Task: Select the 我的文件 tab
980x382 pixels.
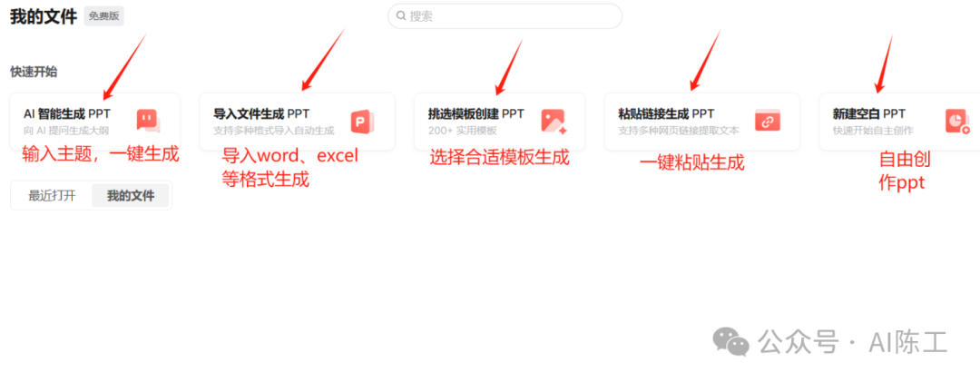Action: click(131, 196)
